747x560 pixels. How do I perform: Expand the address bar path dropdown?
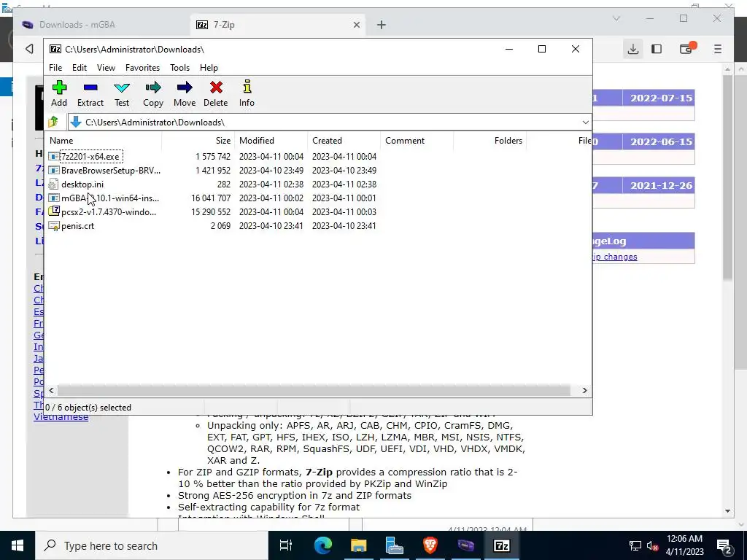coord(586,122)
